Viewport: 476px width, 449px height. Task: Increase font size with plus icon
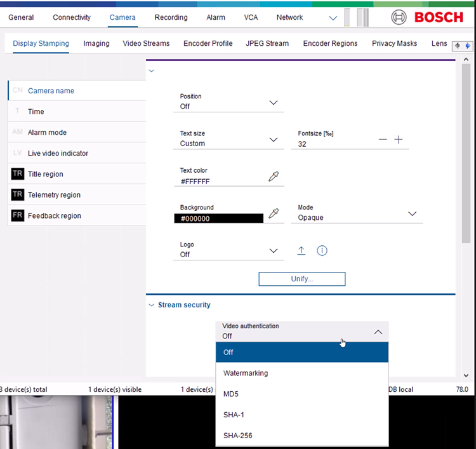pos(399,140)
